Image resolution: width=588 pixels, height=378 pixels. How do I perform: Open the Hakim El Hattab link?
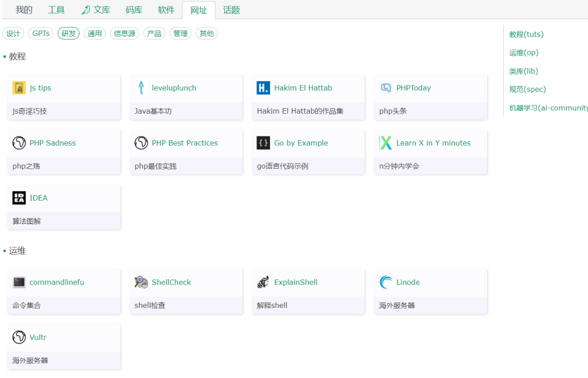(303, 88)
